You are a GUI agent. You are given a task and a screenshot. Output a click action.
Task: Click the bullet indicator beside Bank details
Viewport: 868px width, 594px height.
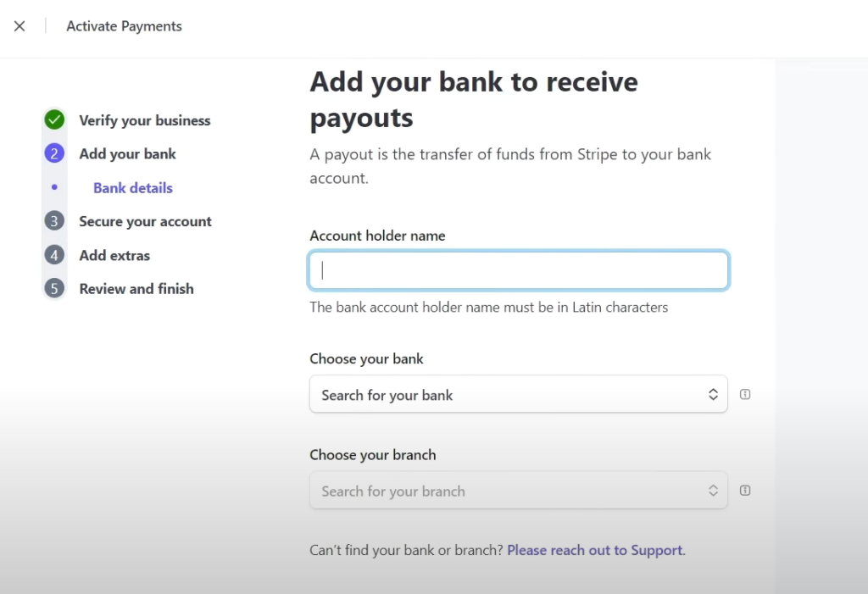coord(53,187)
